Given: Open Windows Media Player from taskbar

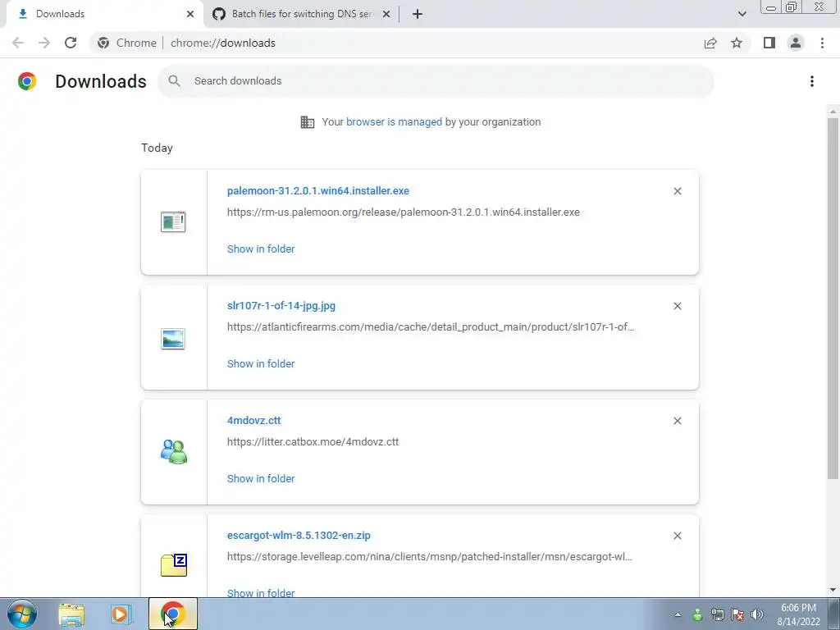Looking at the screenshot, I should (121, 614).
